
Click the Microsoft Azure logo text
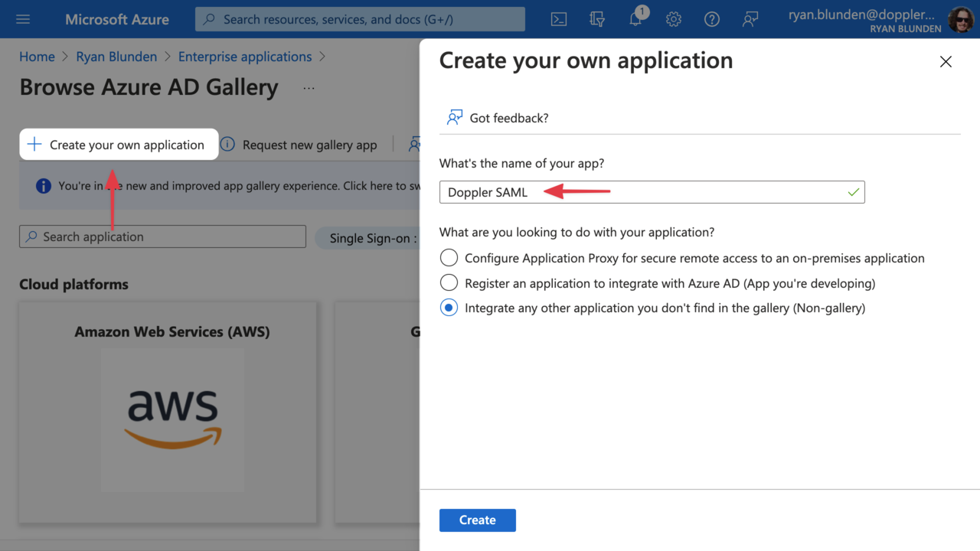[117, 19]
